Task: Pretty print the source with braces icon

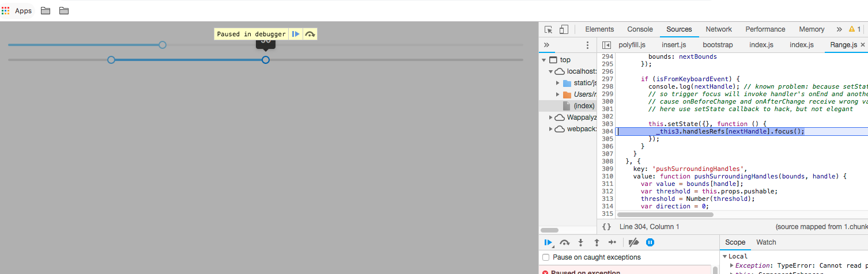Action: pos(606,227)
